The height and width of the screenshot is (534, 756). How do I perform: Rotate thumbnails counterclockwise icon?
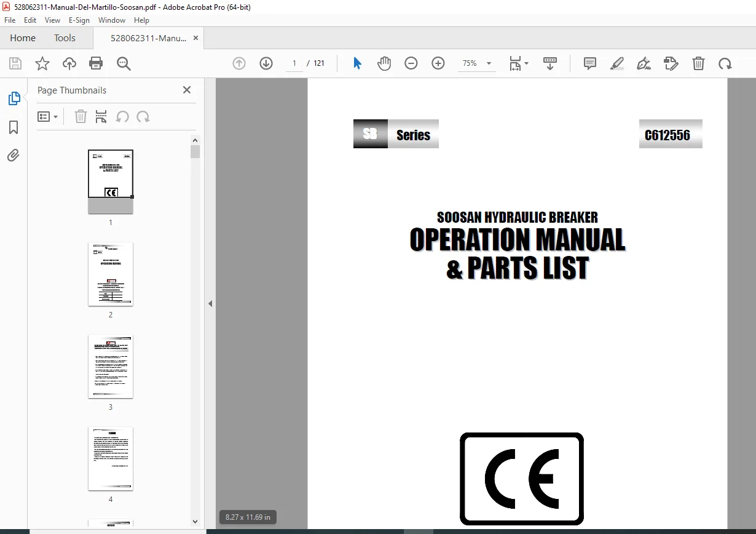click(122, 117)
